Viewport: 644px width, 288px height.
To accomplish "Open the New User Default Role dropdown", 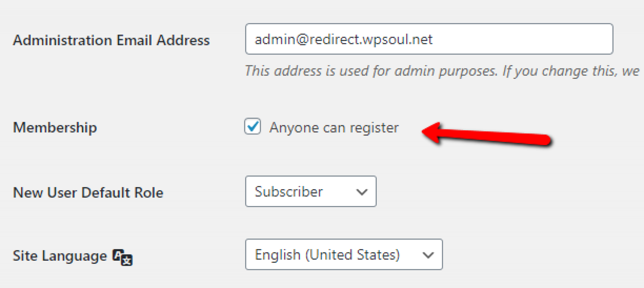I will click(311, 191).
